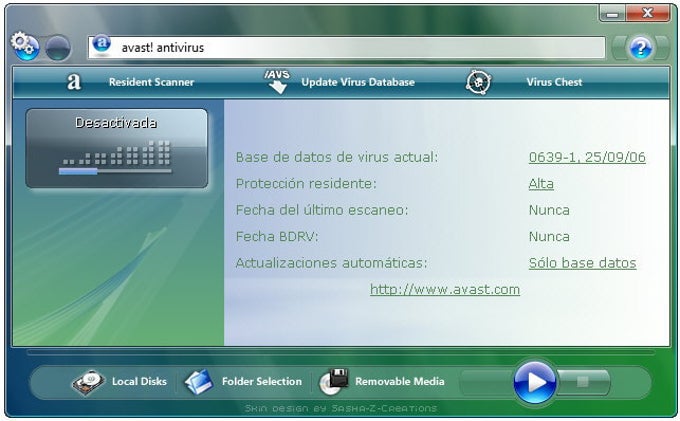The image size is (680, 421).
Task: Open the Resident Scanner menu item
Action: point(151,82)
